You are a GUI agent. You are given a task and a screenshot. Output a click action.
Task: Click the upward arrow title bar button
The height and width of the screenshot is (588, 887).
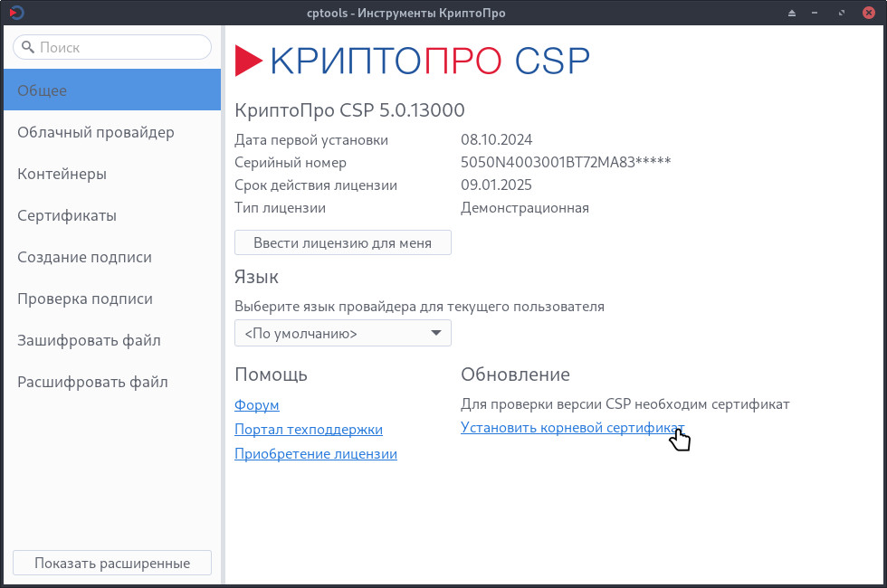click(x=791, y=13)
